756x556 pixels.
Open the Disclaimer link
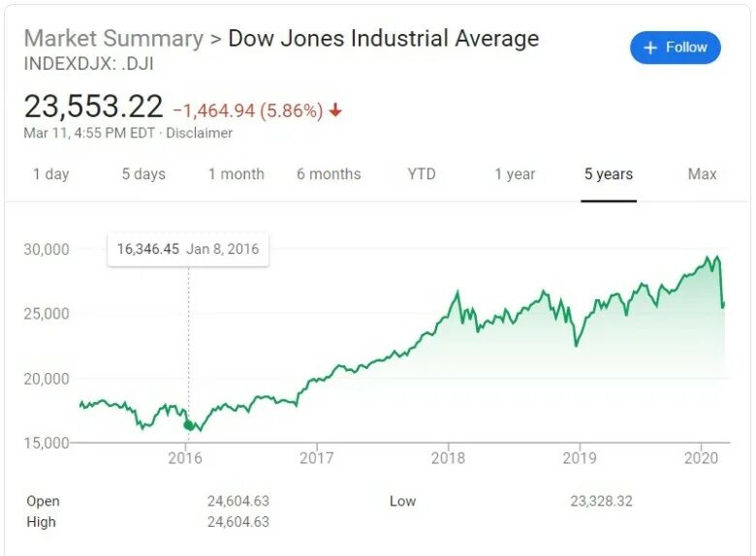(200, 134)
